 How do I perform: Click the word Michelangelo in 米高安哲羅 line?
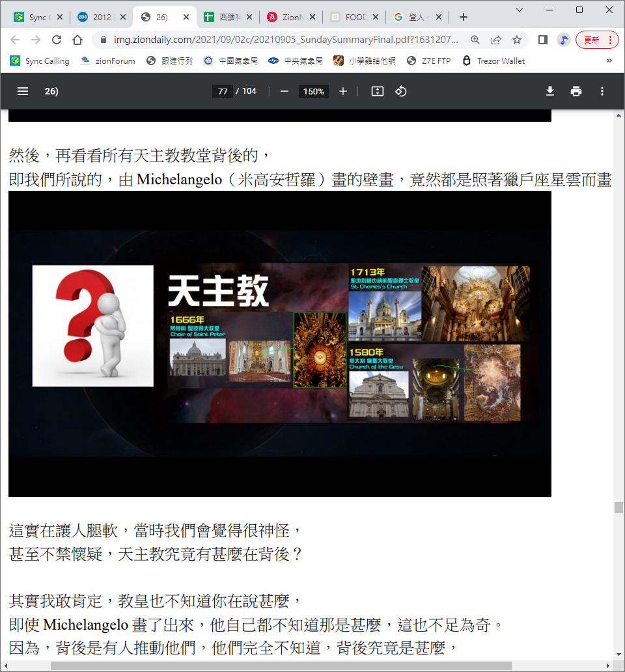tap(179, 180)
